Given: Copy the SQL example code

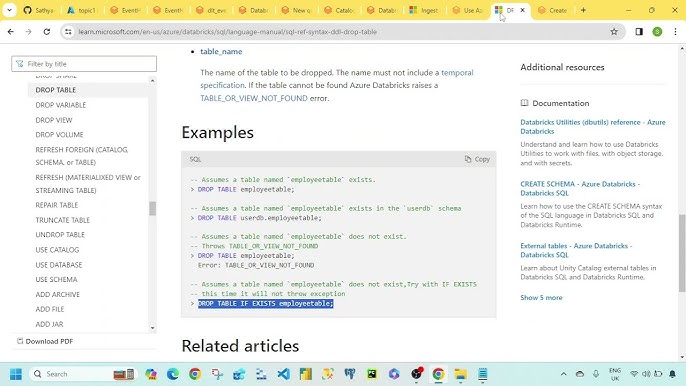Looking at the screenshot, I should tap(477, 159).
